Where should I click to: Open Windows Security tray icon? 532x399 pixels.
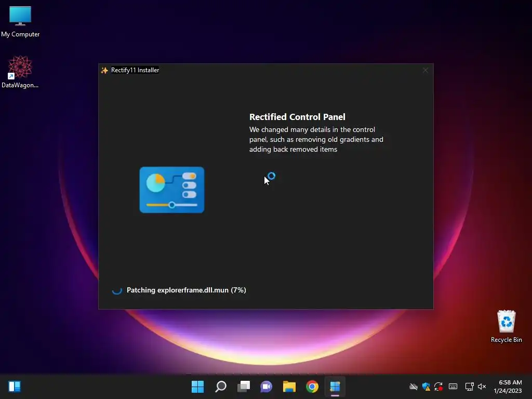pyautogui.click(x=426, y=387)
